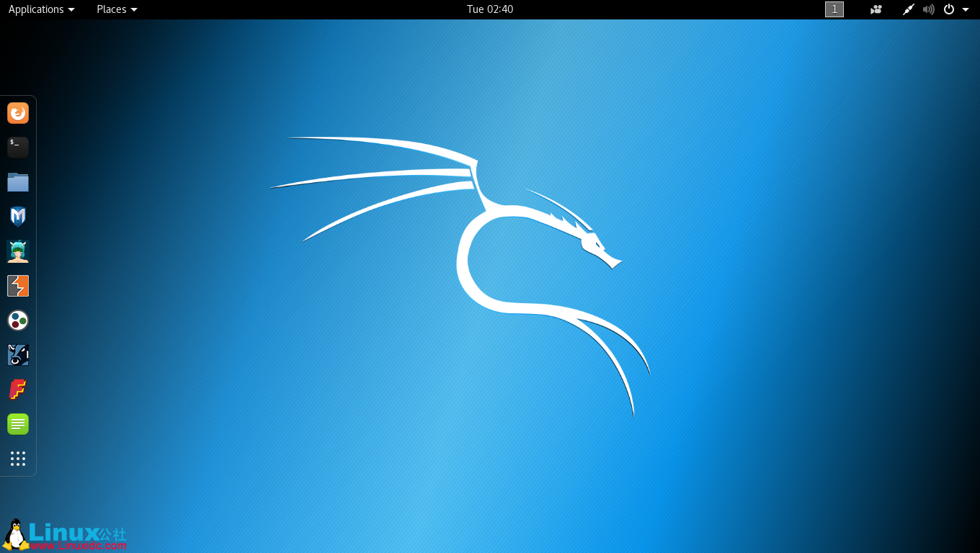Launch the BeEF icon in dock
The width and height of the screenshot is (980, 553).
[18, 355]
